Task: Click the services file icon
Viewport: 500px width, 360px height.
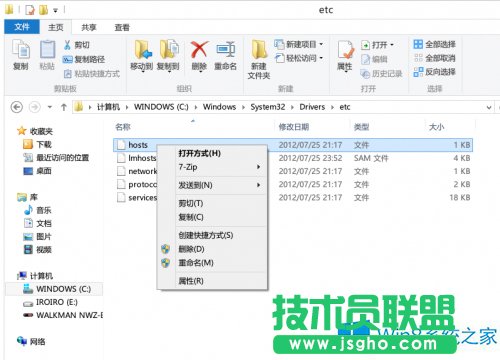Action: (x=121, y=198)
